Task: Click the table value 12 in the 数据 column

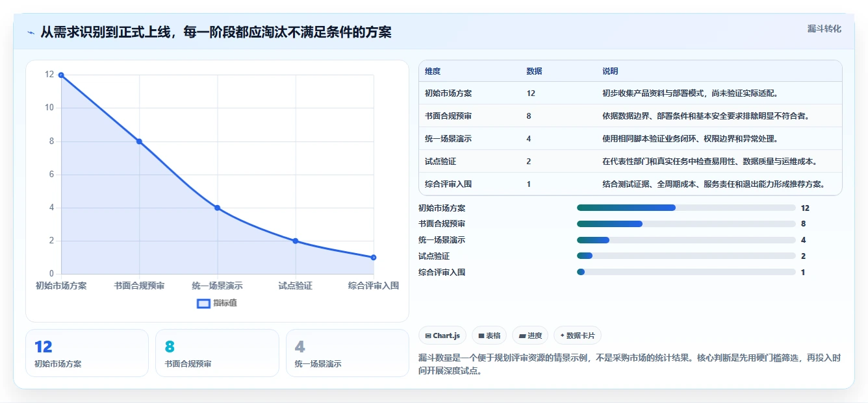Action: point(531,93)
